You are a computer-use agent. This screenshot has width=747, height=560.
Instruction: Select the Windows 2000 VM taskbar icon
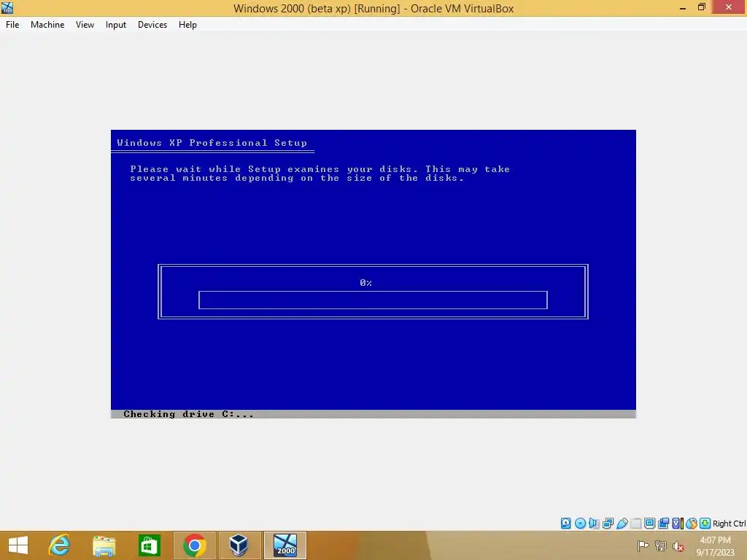[x=285, y=545]
